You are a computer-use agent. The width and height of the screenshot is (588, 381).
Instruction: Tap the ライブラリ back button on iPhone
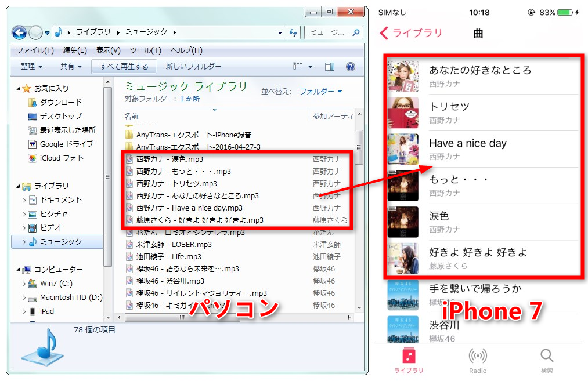pos(411,33)
